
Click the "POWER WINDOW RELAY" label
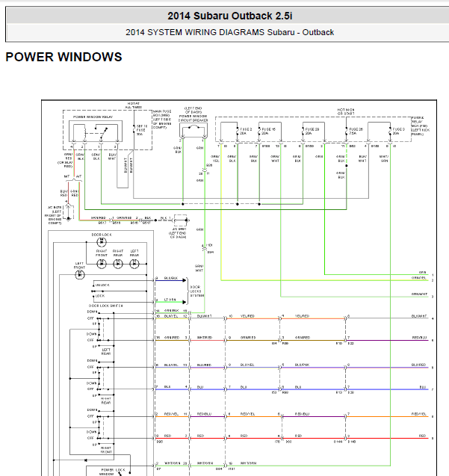point(93,117)
